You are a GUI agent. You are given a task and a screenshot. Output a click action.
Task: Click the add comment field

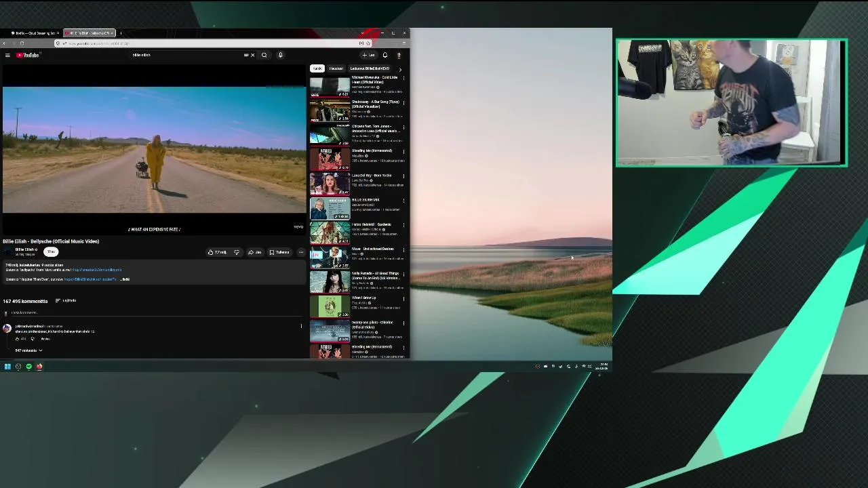[156, 312]
